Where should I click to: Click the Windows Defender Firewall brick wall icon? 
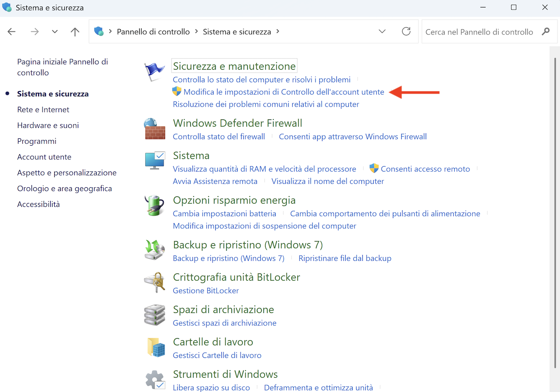[154, 129]
